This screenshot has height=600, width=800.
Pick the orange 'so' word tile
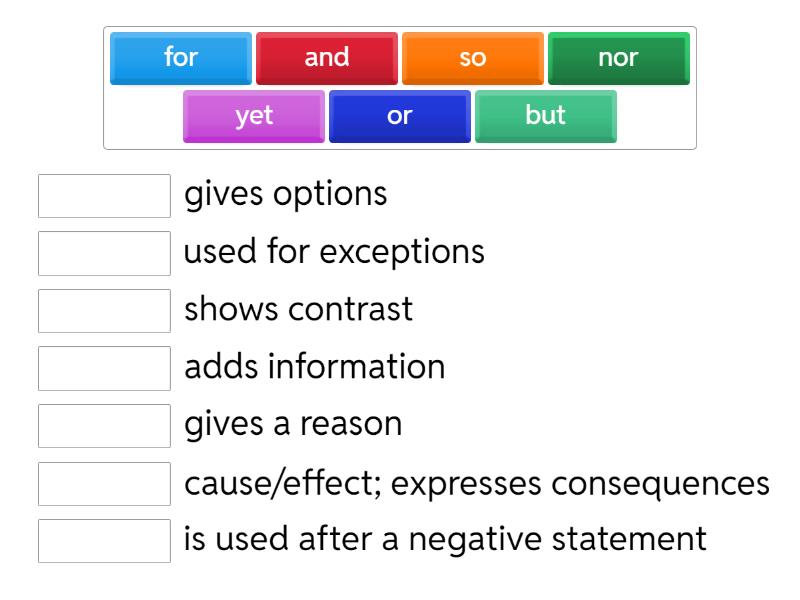[472, 58]
